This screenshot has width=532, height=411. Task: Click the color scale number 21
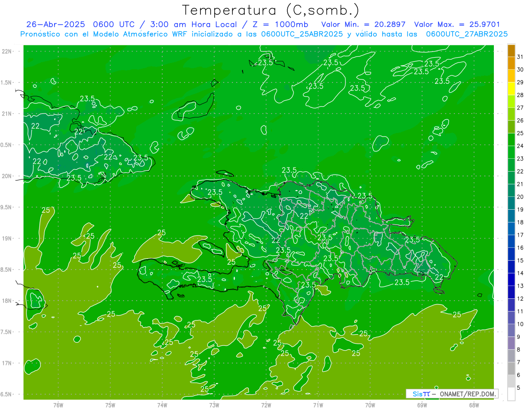pos(520,184)
